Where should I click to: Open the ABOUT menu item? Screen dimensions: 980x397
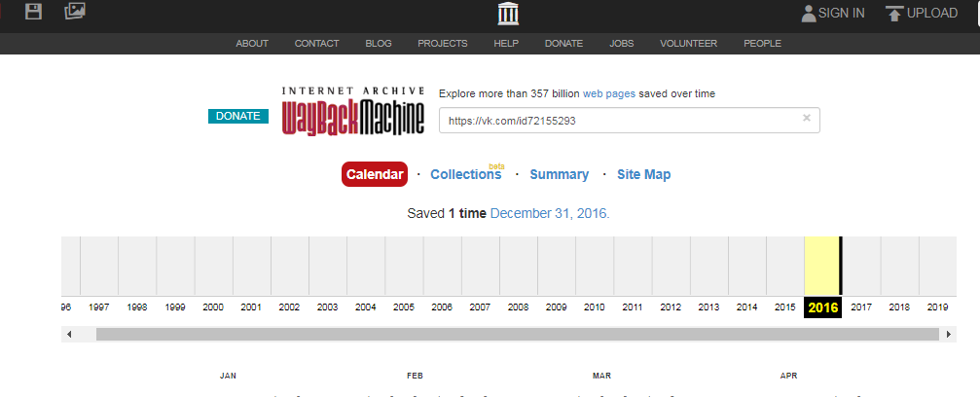click(x=252, y=43)
